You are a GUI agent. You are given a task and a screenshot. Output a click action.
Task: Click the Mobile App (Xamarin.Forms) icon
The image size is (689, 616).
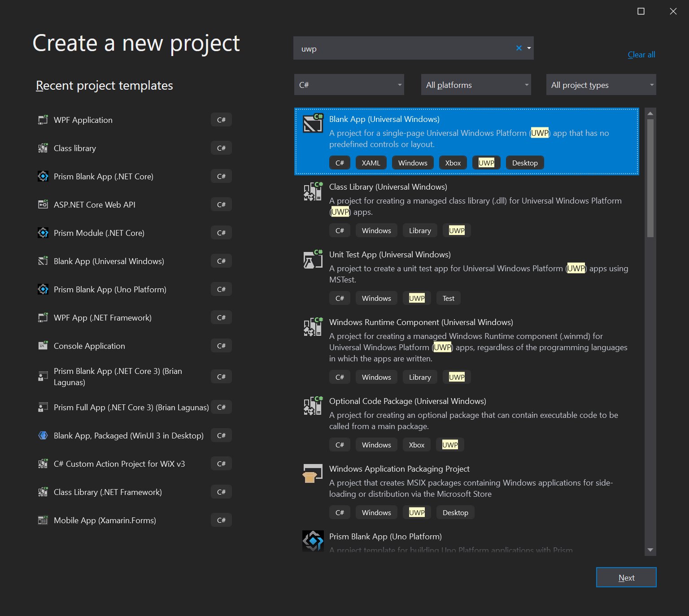(43, 520)
